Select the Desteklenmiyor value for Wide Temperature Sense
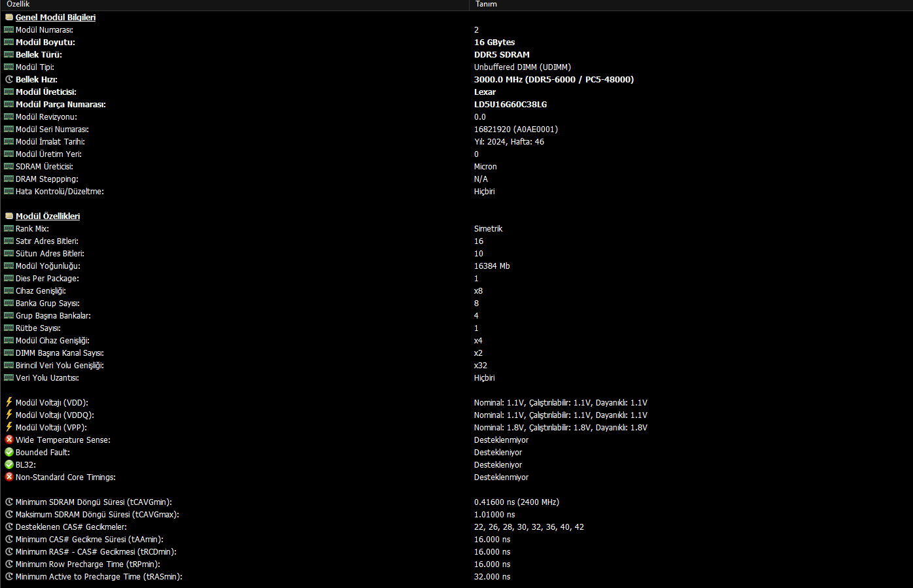This screenshot has height=588, width=913. (x=502, y=440)
